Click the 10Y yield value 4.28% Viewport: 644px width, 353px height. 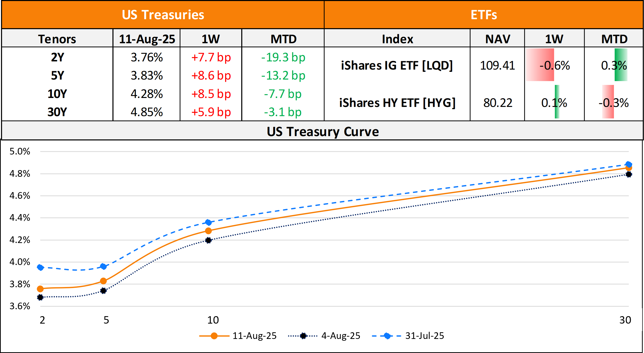click(x=147, y=94)
